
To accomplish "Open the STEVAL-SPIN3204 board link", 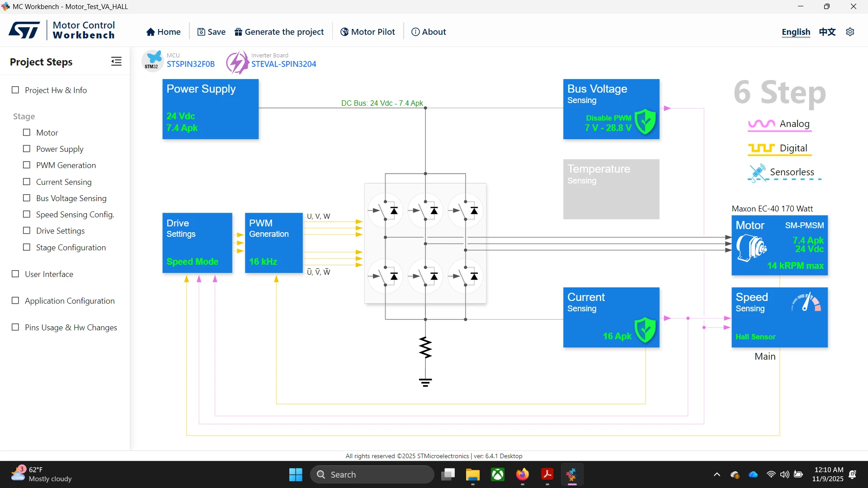I will [x=283, y=64].
